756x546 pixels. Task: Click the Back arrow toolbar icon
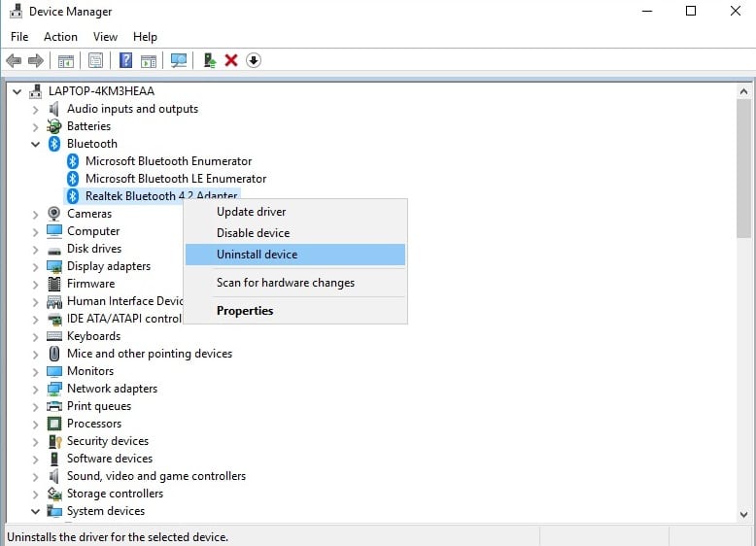[x=14, y=60]
